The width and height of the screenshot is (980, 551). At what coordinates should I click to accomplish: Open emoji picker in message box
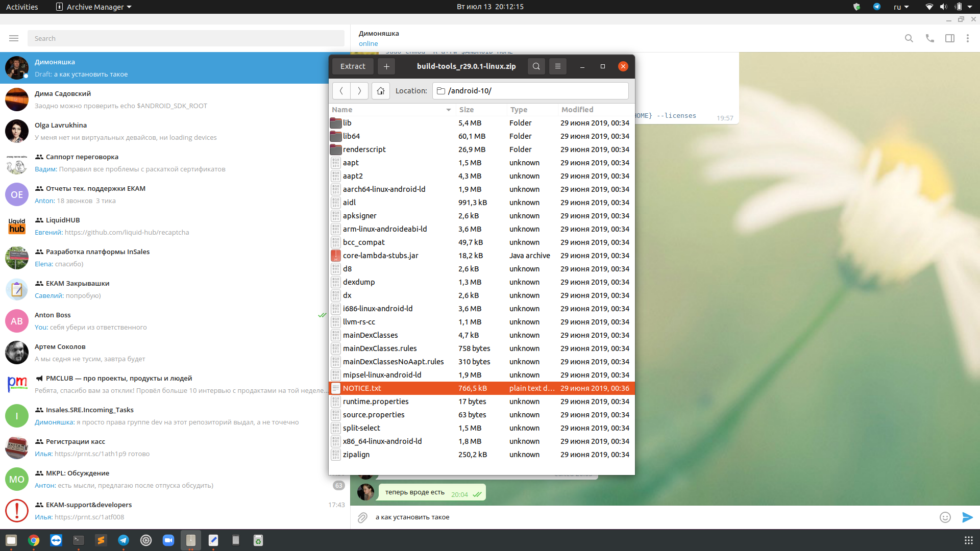[x=945, y=517]
